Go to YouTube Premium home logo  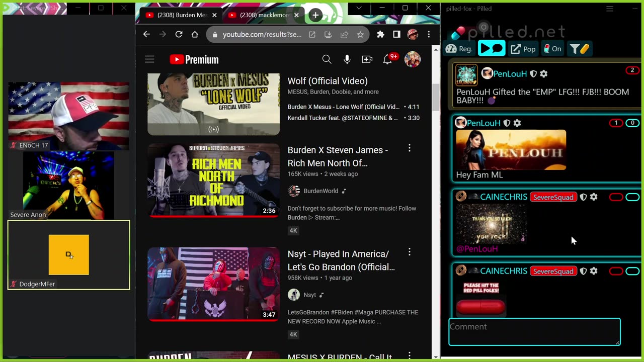(194, 59)
